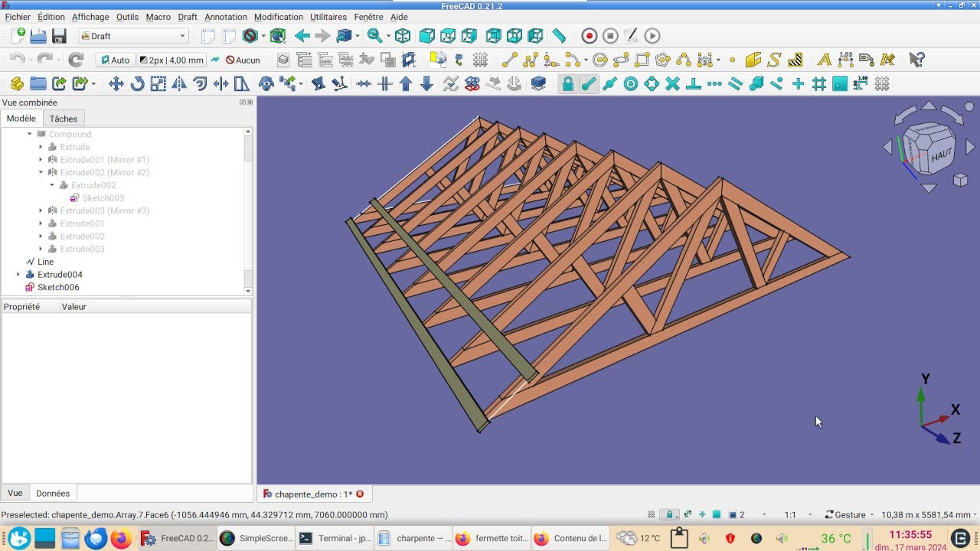This screenshot has width=980, height=551.
Task: Select the Draft Text annotation tool
Action: coord(825,60)
